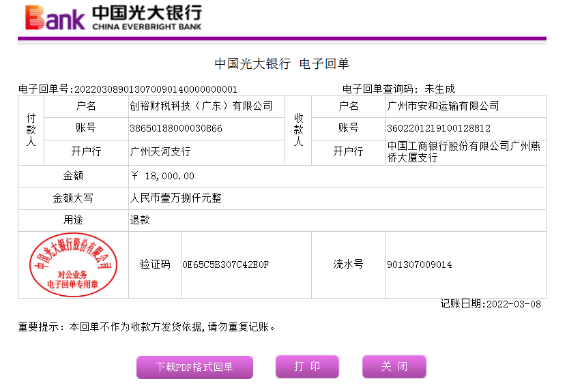Viewport: 567px width, 392px height.
Task: Select payer bank 广州天河支行
Action: 160,151
